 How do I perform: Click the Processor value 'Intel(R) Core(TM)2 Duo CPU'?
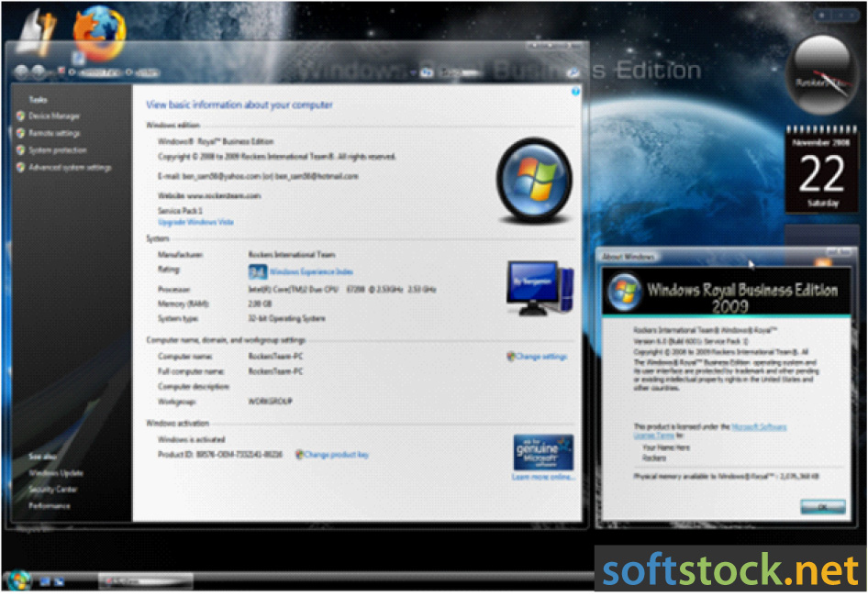pos(293,289)
